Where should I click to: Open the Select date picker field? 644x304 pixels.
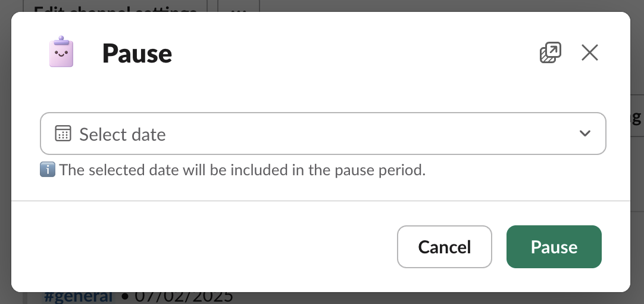point(323,134)
